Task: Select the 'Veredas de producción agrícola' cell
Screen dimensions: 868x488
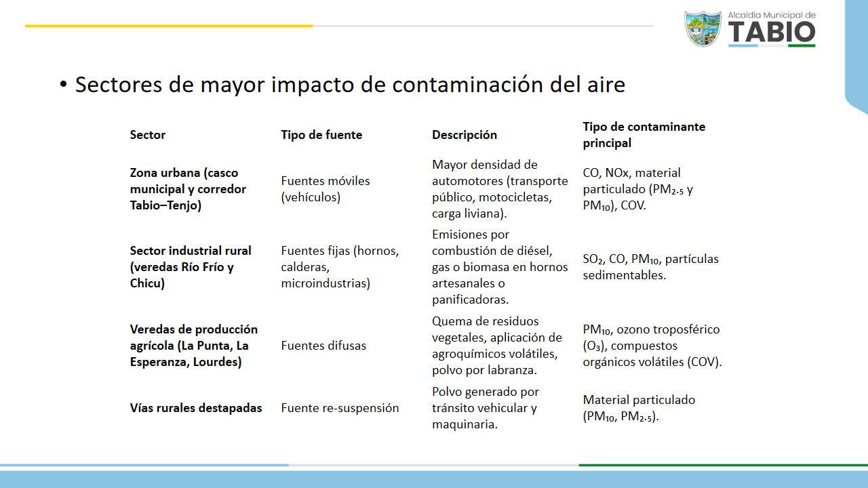Action: pos(193,346)
